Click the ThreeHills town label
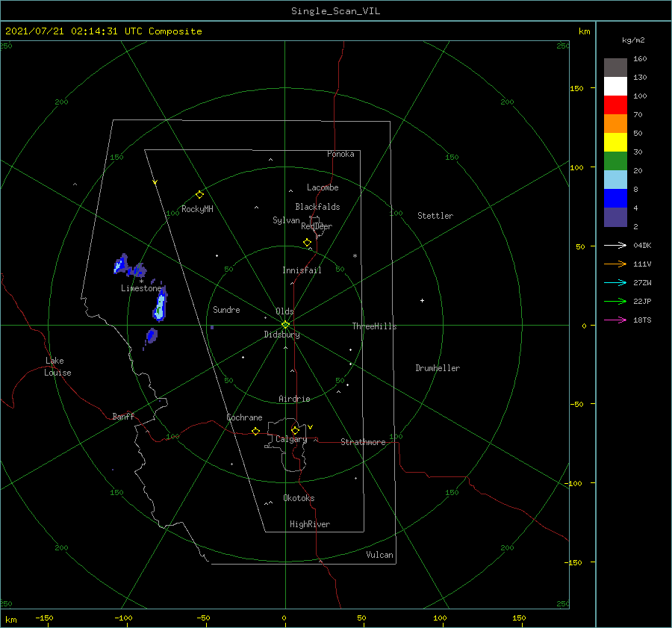Screen dimensions: 672x628 pos(374,326)
